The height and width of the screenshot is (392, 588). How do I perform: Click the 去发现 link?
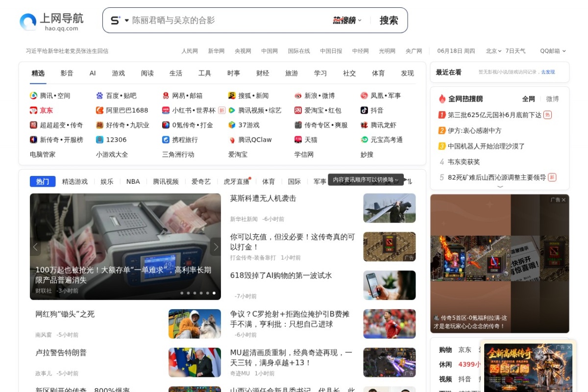(x=548, y=72)
